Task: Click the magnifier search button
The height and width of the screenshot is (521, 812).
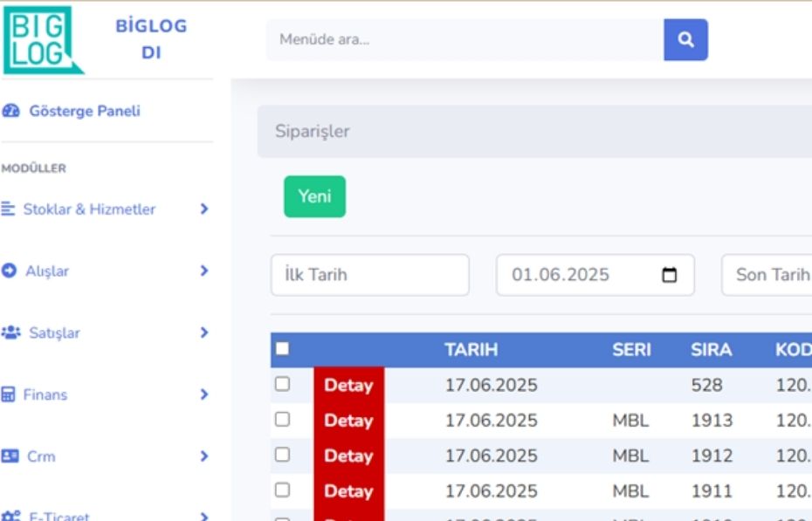Action: [x=685, y=40]
